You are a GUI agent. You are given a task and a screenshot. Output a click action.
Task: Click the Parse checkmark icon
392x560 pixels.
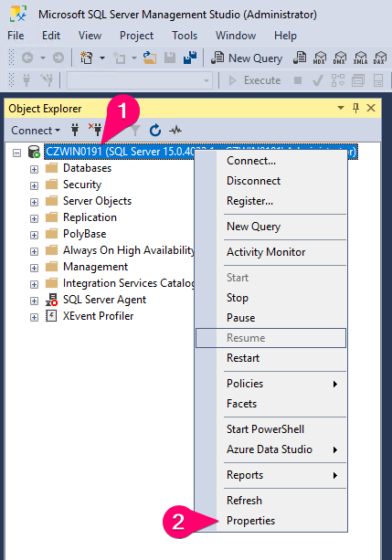click(x=317, y=80)
